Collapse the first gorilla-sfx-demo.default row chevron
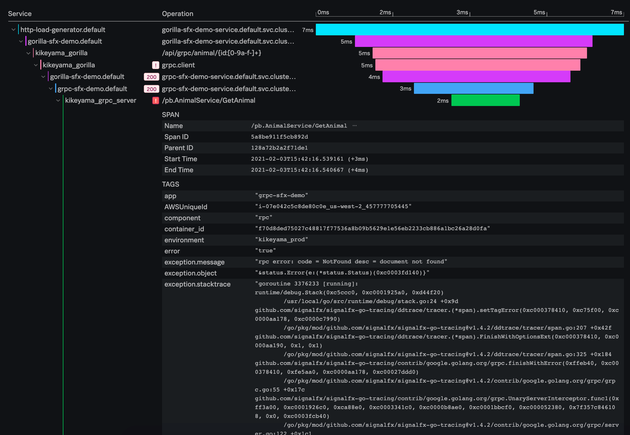The width and height of the screenshot is (630, 435). click(x=21, y=41)
